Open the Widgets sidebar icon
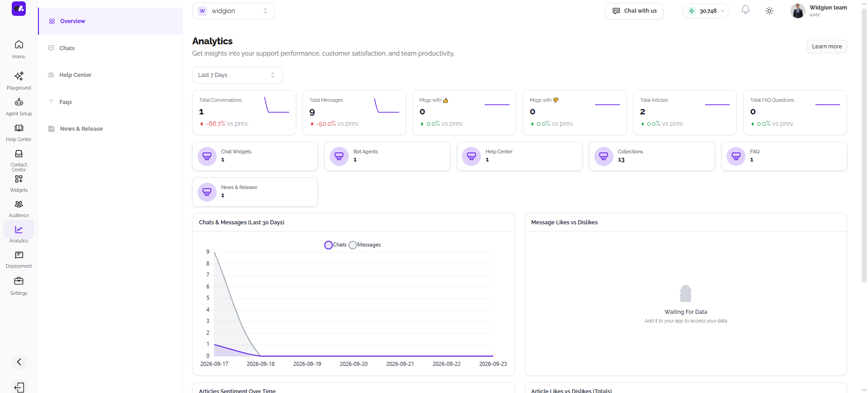Viewport: 868px width, 393px height. tap(19, 179)
